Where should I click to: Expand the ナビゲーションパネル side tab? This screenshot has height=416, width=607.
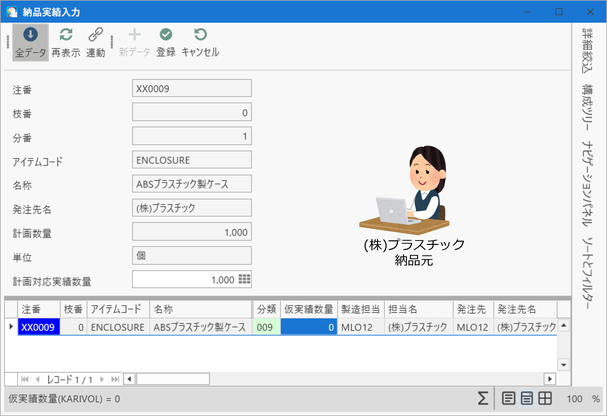[x=587, y=183]
